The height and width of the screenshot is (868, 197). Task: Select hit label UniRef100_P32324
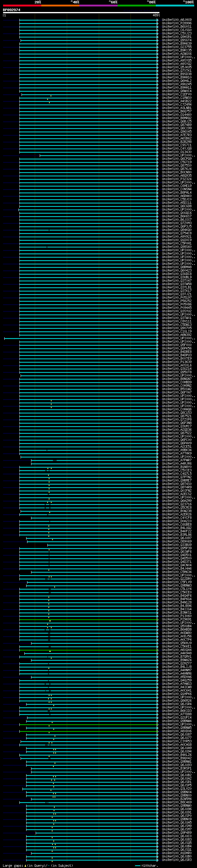coord(177,179)
